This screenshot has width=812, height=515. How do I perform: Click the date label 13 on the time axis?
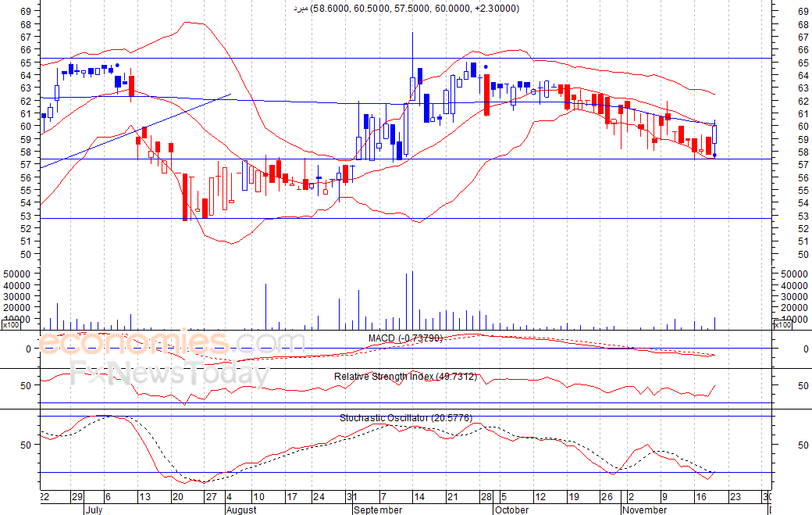click(144, 497)
